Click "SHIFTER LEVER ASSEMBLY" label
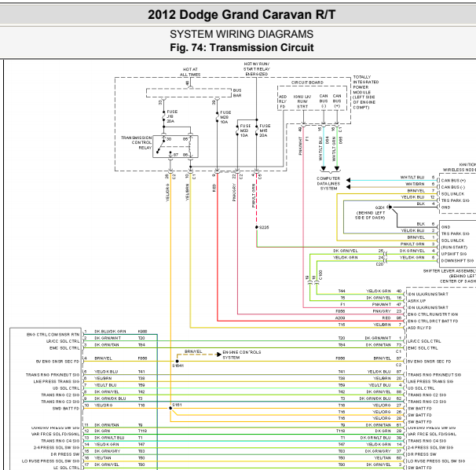Screen dimensions: 476x470 449,271
